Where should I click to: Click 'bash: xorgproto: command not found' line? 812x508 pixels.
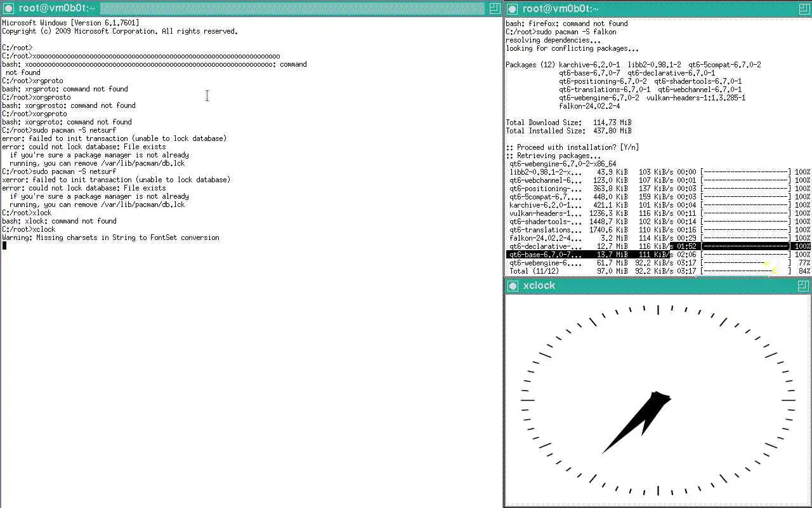(67, 122)
